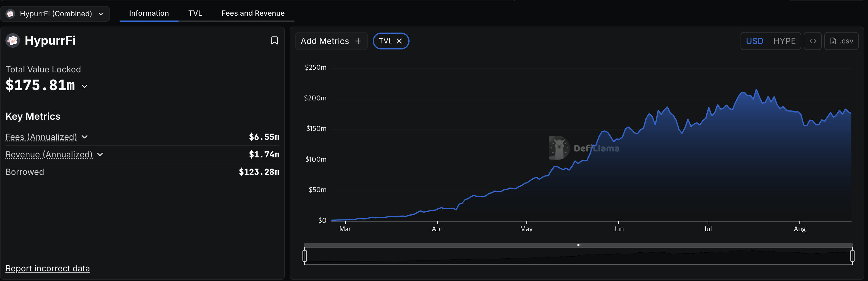The height and width of the screenshot is (281, 868).
Task: Click the $250m y-axis label
Action: 315,67
